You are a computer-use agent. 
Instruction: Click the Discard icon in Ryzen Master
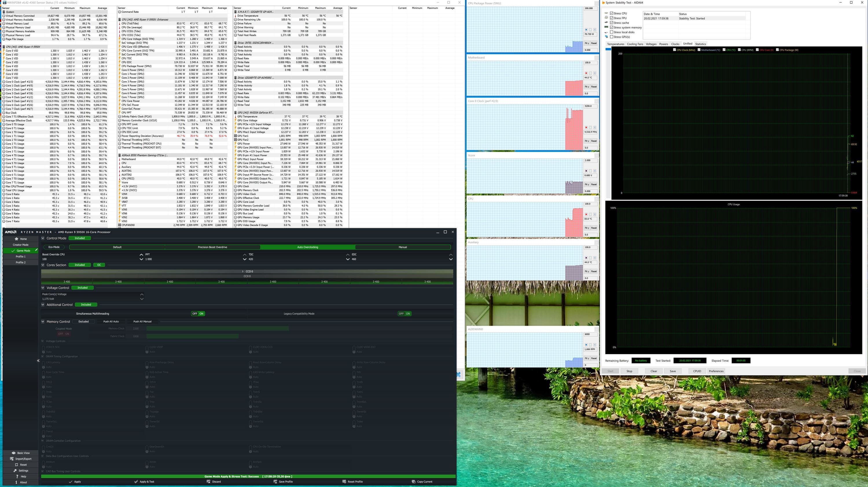[209, 481]
